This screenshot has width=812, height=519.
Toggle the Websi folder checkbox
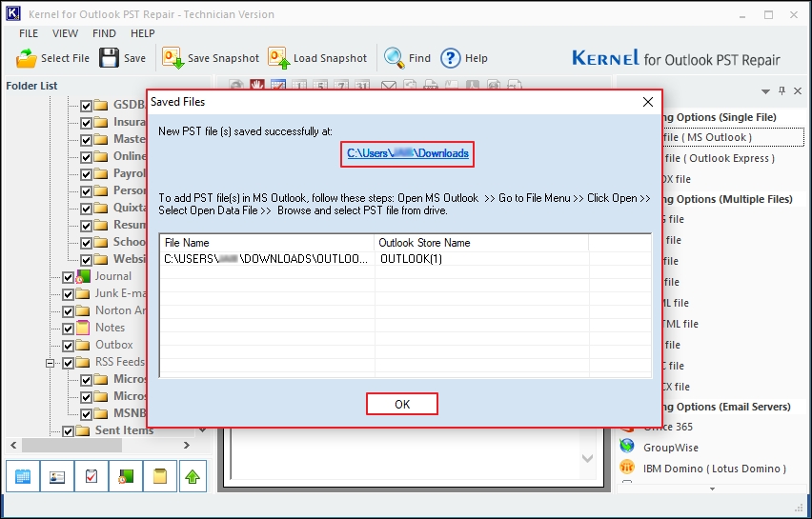tap(86, 260)
